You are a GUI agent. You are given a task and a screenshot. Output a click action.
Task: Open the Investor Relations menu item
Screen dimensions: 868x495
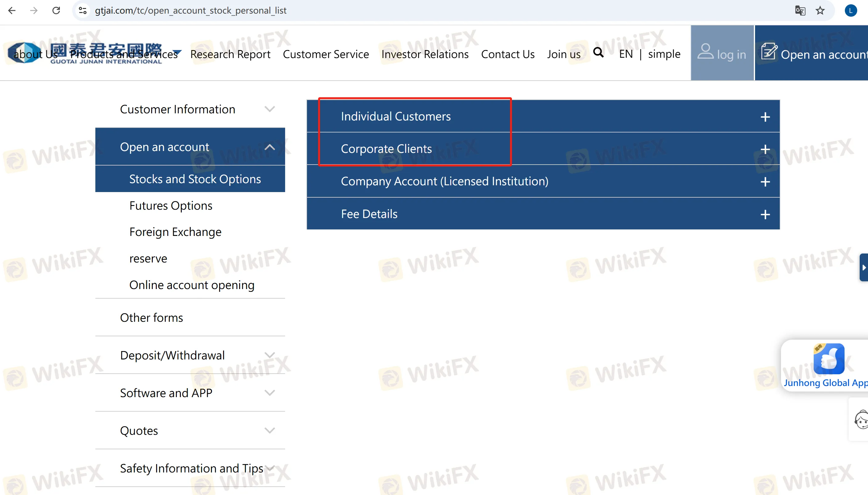[425, 54]
